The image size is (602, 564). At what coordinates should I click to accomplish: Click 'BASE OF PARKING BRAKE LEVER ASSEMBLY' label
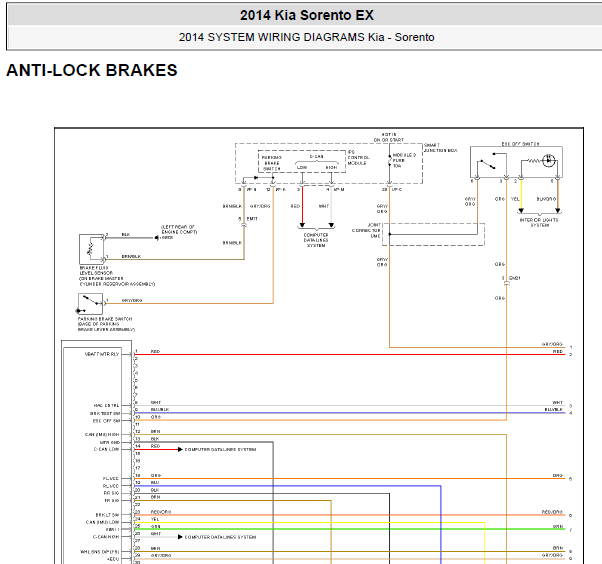(x=106, y=327)
